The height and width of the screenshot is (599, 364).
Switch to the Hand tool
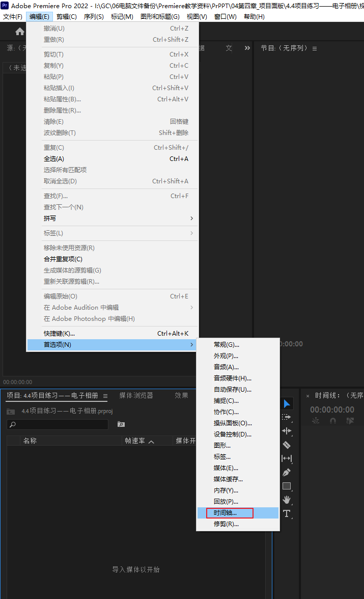pos(287,500)
